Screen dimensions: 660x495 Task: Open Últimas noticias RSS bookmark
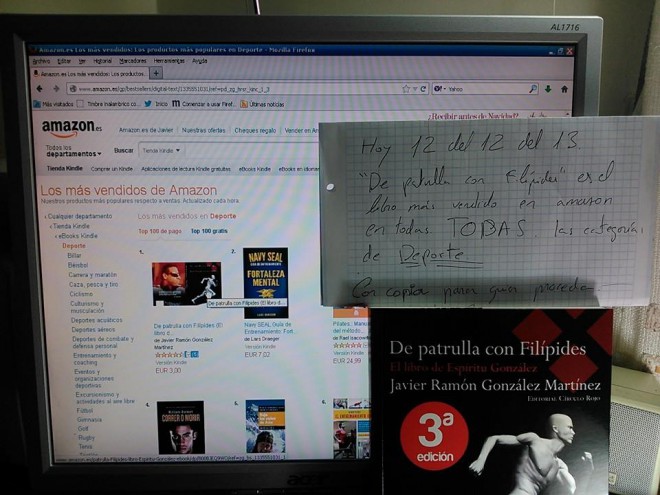[262, 104]
